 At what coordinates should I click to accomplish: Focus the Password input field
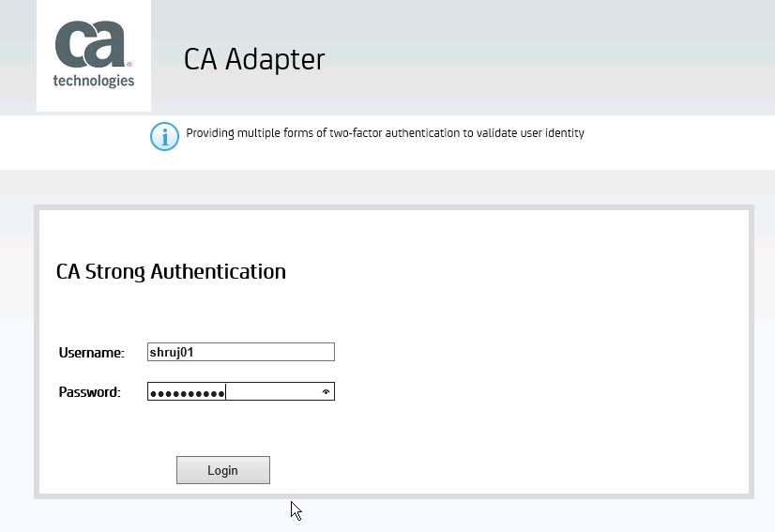pyautogui.click(x=241, y=391)
